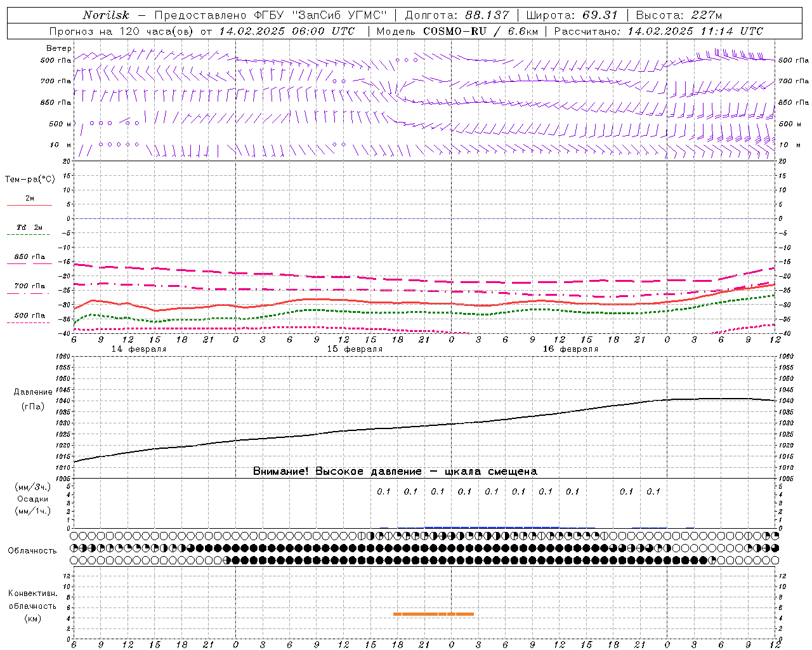Click the orange convective cloud bar
Screen dimensions: 812x650
433,614
